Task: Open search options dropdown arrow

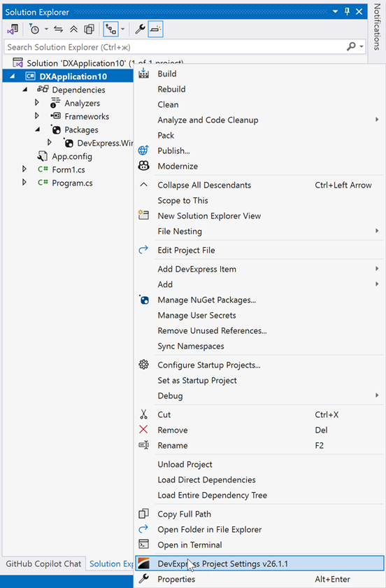Action: 362,47
